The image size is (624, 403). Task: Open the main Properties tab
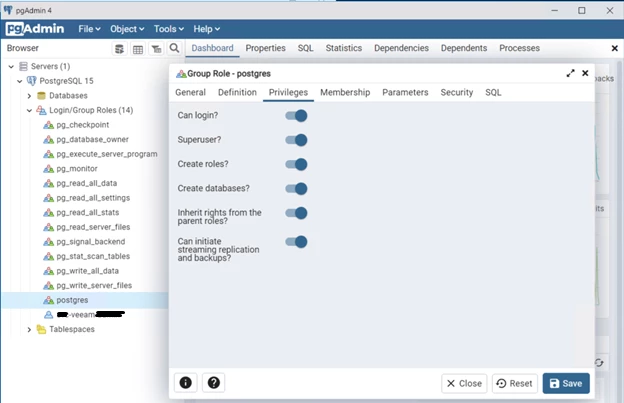click(265, 48)
